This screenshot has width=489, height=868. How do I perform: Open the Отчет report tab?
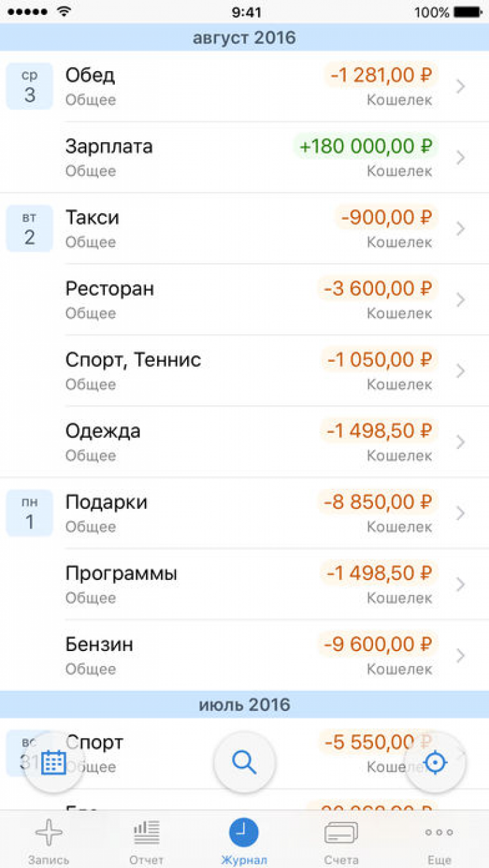click(x=146, y=839)
